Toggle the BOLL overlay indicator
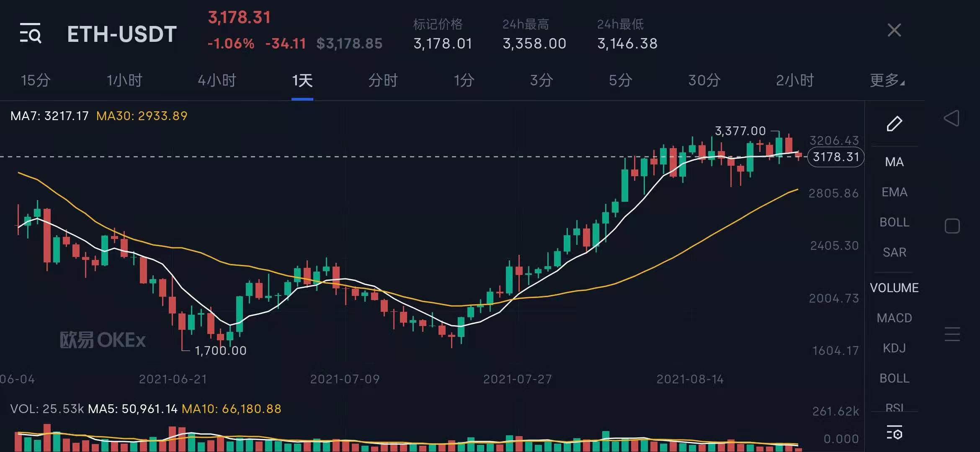 894,222
